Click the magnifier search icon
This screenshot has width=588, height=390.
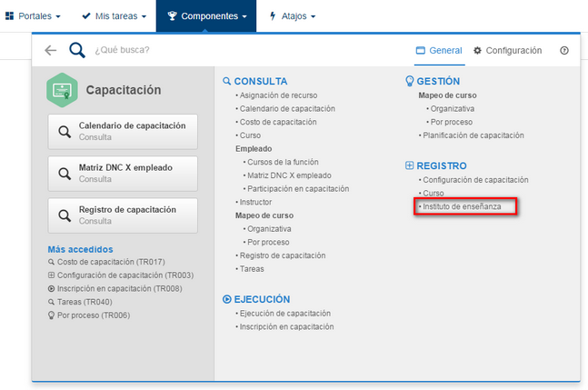click(77, 50)
